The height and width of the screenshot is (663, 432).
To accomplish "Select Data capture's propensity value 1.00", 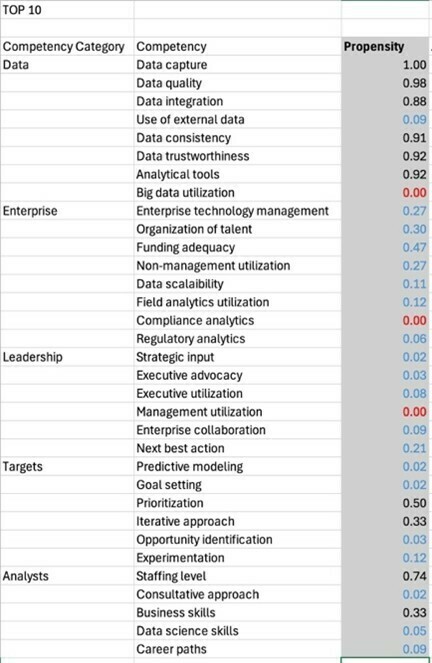I will (x=385, y=65).
